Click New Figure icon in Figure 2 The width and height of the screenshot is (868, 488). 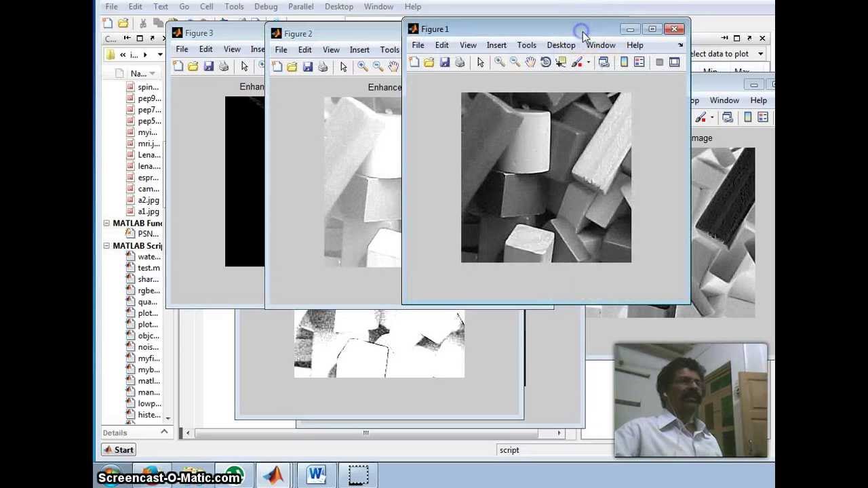pos(277,66)
